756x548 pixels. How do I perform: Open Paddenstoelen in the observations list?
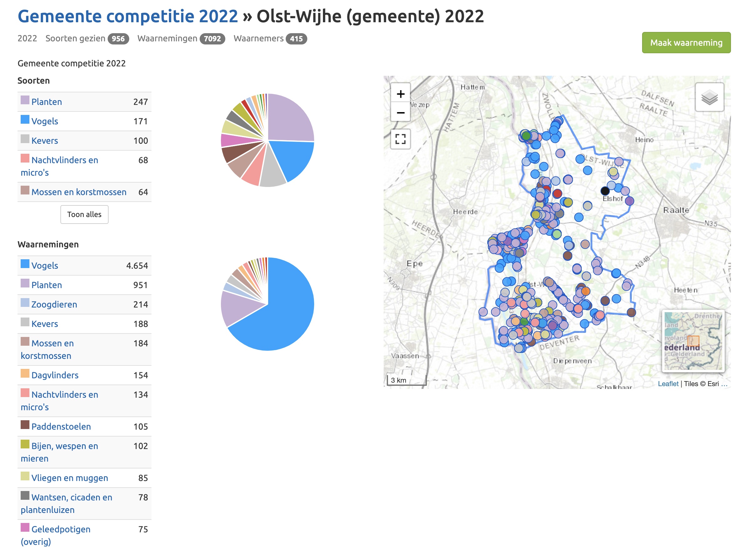point(61,426)
